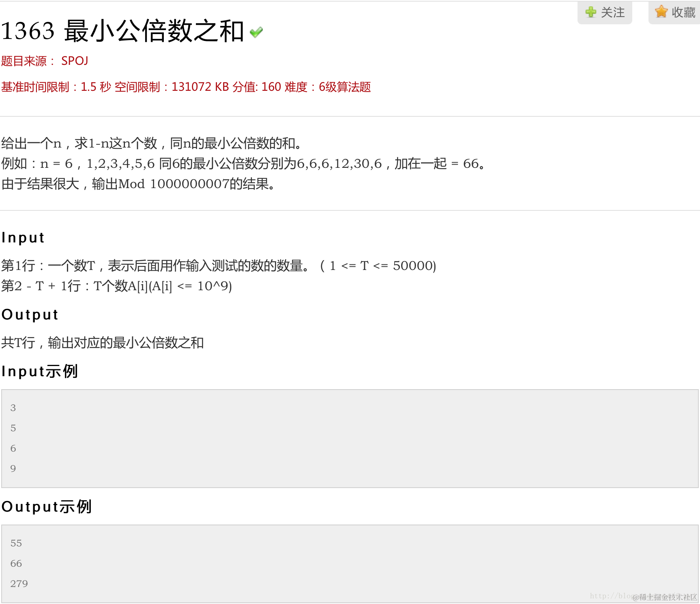This screenshot has width=700, height=604.
Task: Click the gold star icon on 收藏
Action: 661,12
